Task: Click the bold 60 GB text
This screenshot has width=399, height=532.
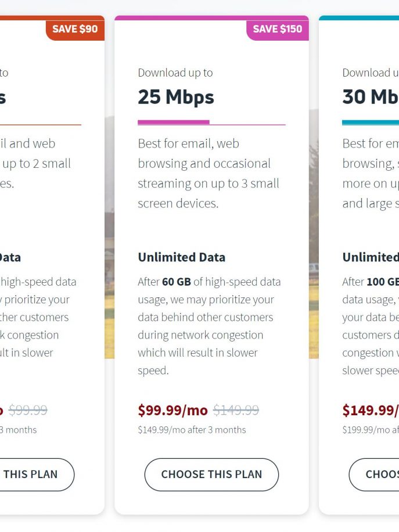Action: (177, 282)
